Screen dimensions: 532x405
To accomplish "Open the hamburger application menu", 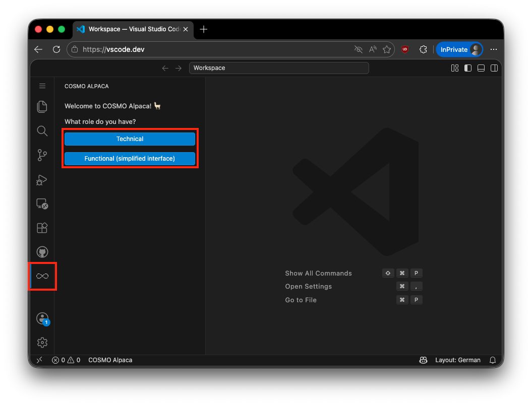I will pyautogui.click(x=42, y=86).
